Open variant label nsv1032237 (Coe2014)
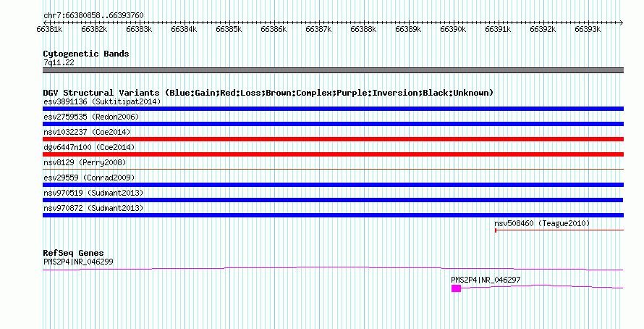The height and width of the screenshot is (329, 644). pyautogui.click(x=87, y=132)
